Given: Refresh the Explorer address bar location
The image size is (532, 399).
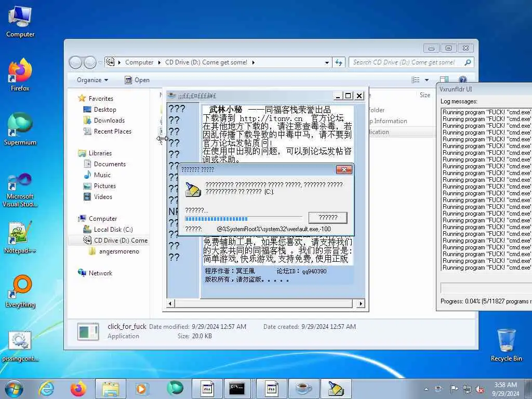Looking at the screenshot, I should (x=339, y=62).
